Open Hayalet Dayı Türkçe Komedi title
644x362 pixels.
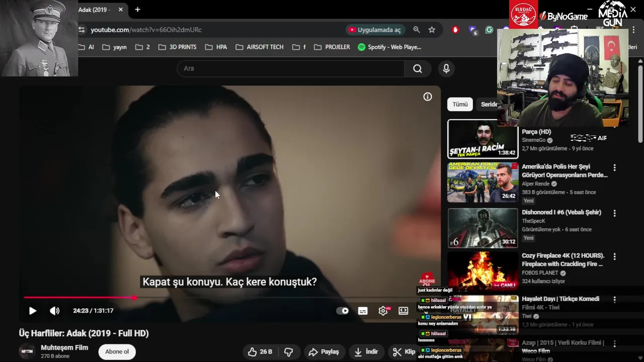click(560, 303)
